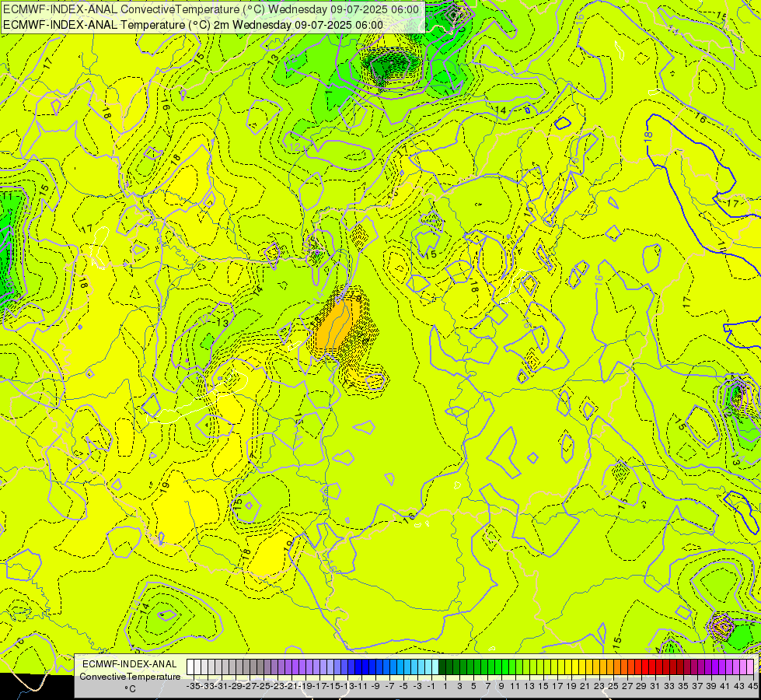The image size is (761, 700).
Task: Pick the pink swatch above legend value 45
Action: click(x=750, y=667)
